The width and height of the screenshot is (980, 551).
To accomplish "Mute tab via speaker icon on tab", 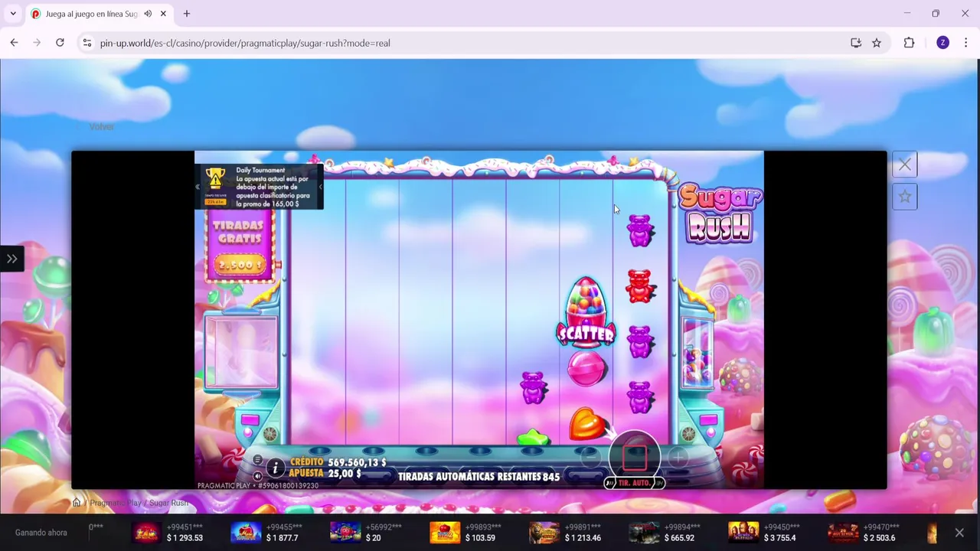I will tap(148, 14).
